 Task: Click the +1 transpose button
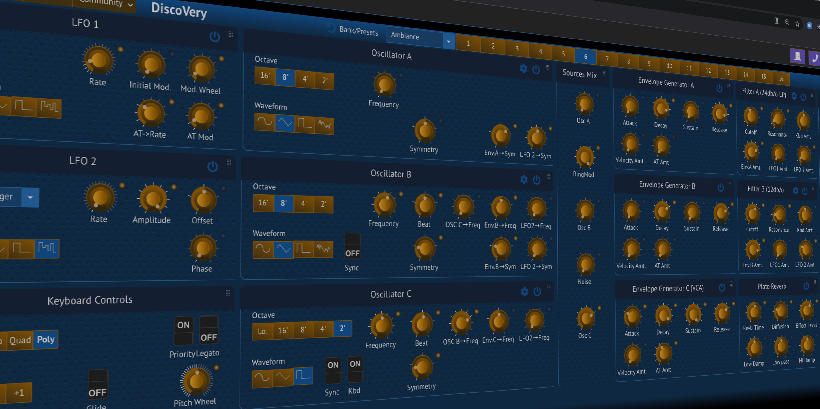pyautogui.click(x=19, y=393)
